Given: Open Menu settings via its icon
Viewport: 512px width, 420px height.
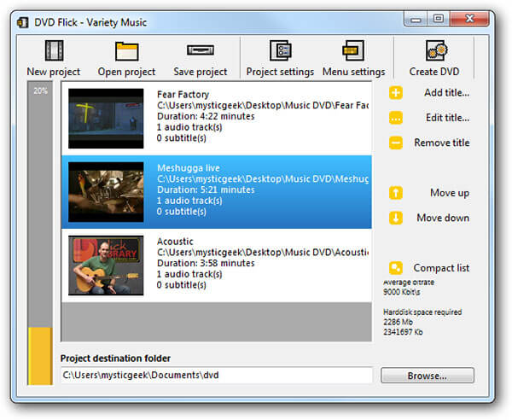Looking at the screenshot, I should [x=353, y=50].
